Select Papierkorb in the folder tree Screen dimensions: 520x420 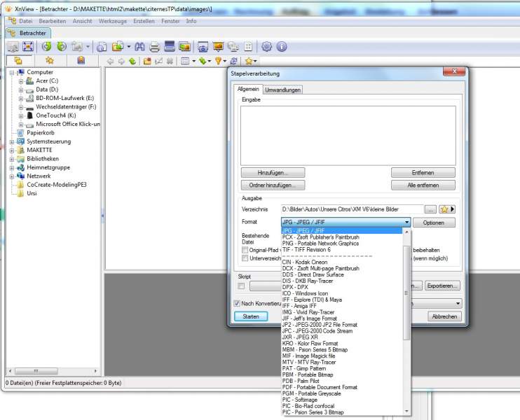41,133
